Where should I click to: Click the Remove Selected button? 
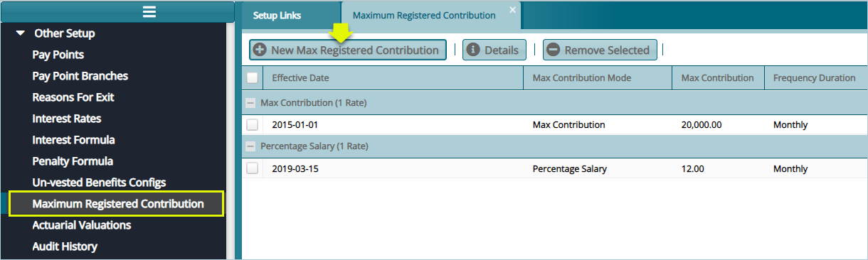[x=600, y=50]
